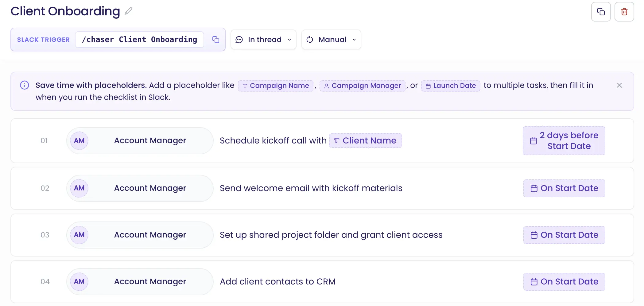This screenshot has width=644, height=306.
Task: Copy the Slack trigger command
Action: click(215, 40)
